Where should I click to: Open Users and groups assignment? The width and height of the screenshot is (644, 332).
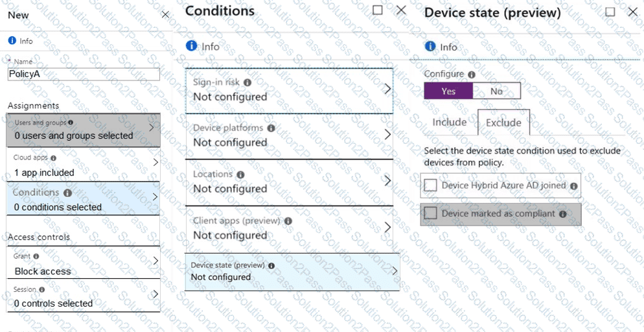pyautogui.click(x=83, y=129)
